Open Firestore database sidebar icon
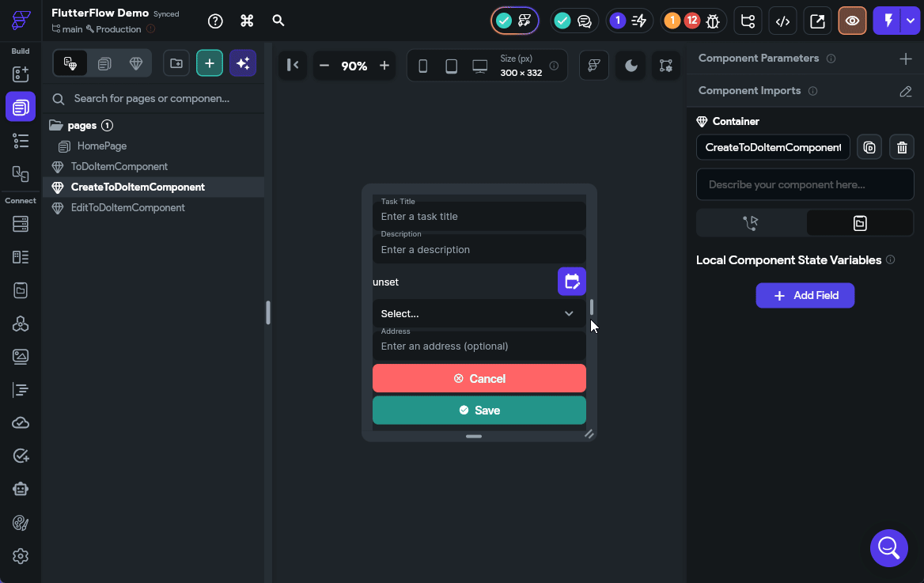Screen dimensions: 924x583 coord(21,224)
